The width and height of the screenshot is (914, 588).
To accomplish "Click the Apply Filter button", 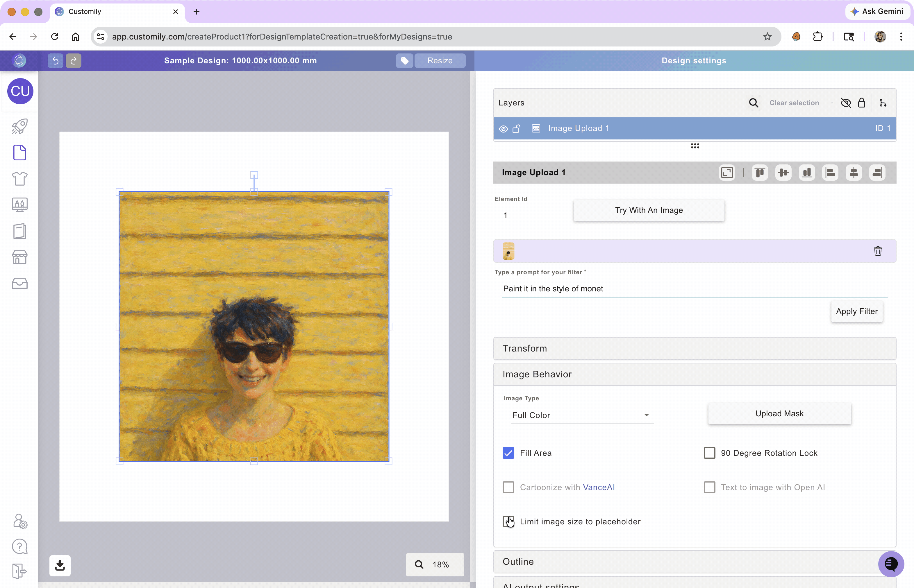I will [857, 311].
